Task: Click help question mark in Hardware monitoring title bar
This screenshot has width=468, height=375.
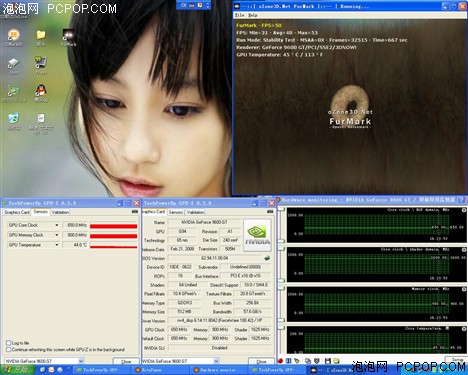Action: coord(461,200)
